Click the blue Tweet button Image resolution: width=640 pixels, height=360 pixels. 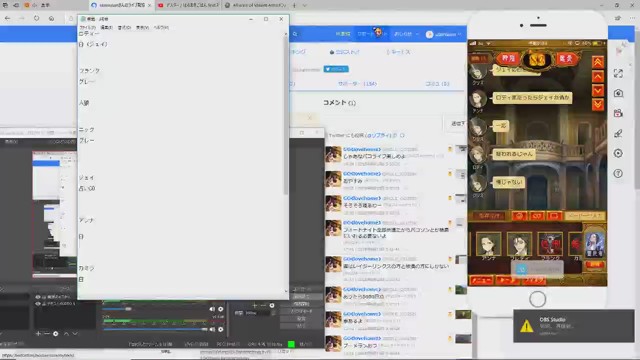336,69
